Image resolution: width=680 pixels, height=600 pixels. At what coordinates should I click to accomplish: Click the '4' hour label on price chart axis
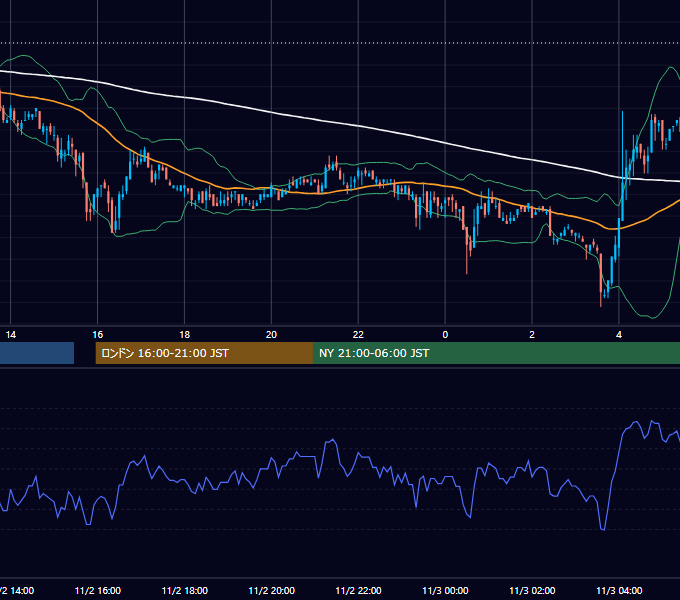[x=619, y=335]
